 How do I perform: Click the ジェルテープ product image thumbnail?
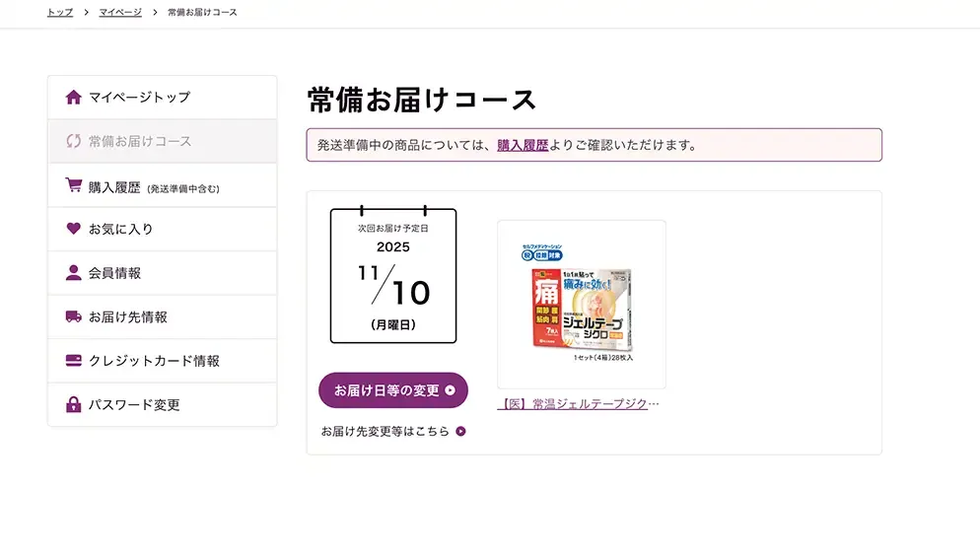[582, 305]
